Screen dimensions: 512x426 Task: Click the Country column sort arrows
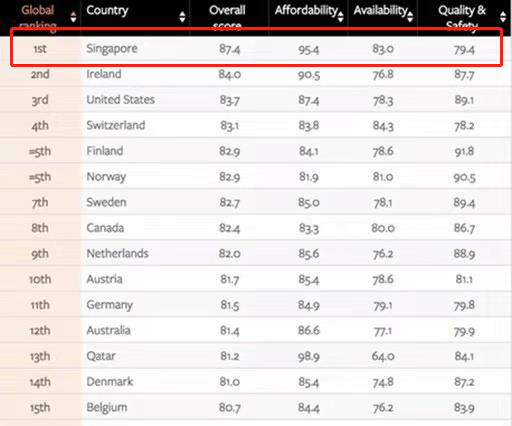(182, 17)
